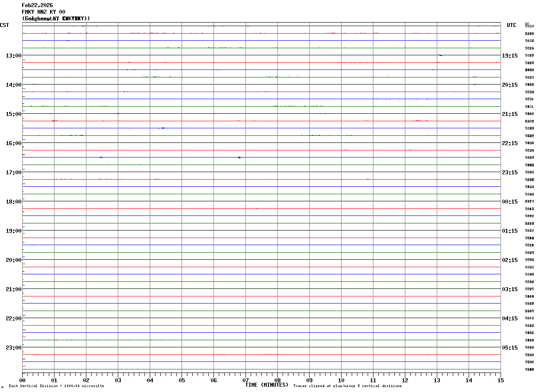Screen dimensions: 536x392
Task: Click the station label FMKY HNZ KY 00
Action: click(43, 12)
